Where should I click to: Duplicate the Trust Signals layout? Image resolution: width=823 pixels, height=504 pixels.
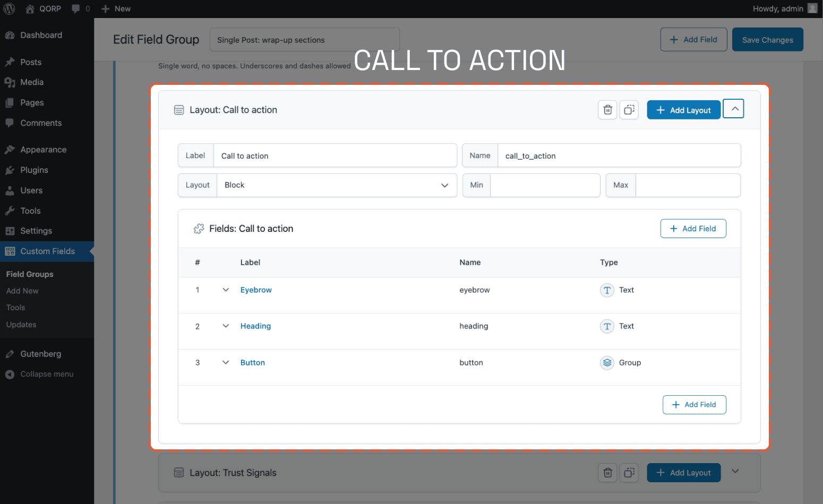[629, 473]
